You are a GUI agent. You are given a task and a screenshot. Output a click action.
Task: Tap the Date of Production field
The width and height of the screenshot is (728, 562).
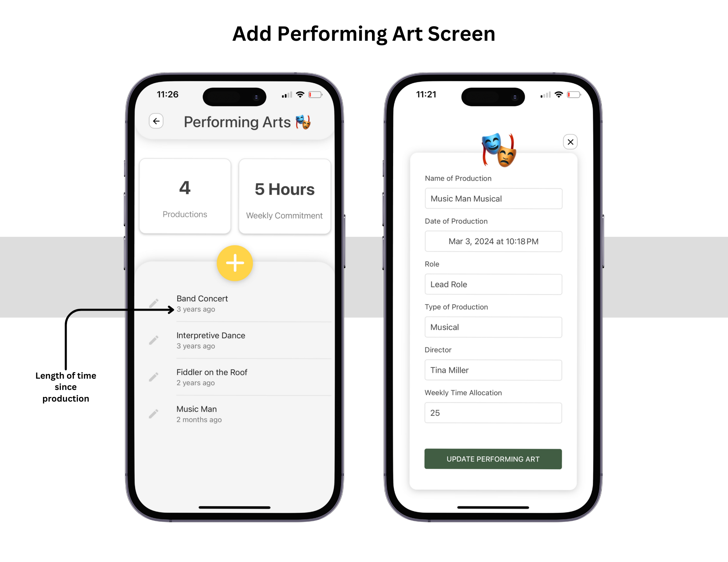[493, 241]
